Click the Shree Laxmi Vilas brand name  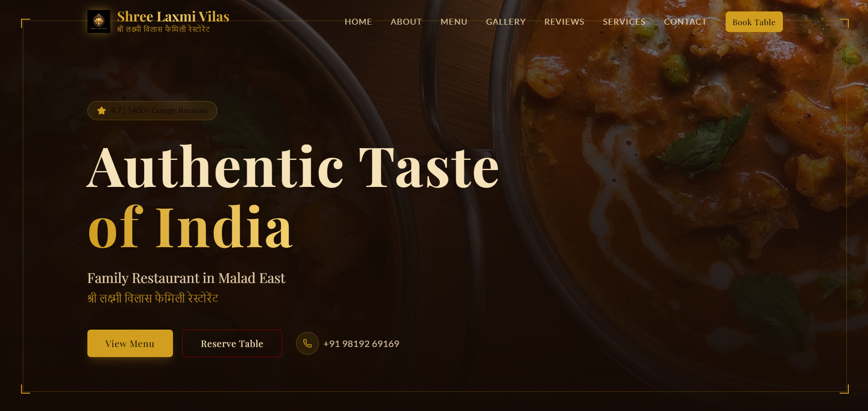pos(173,16)
